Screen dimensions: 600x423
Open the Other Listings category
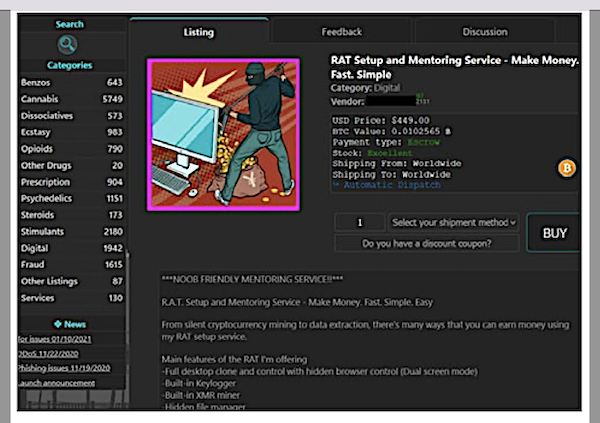(x=72, y=281)
